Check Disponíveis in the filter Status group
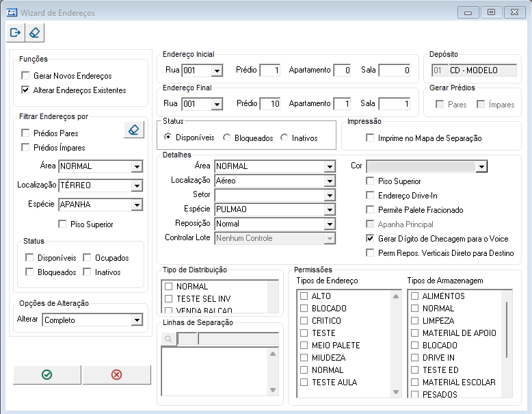Screen dimensions: 532x414 tap(29, 257)
